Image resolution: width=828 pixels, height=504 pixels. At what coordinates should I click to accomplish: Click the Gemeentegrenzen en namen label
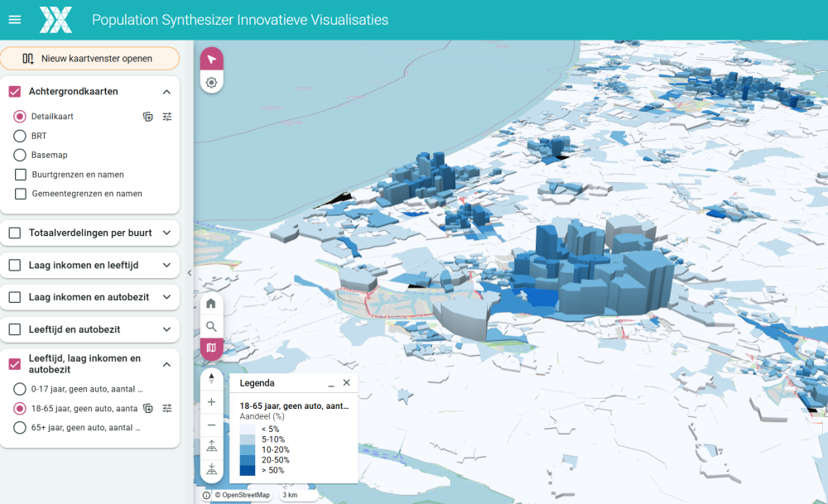click(87, 194)
